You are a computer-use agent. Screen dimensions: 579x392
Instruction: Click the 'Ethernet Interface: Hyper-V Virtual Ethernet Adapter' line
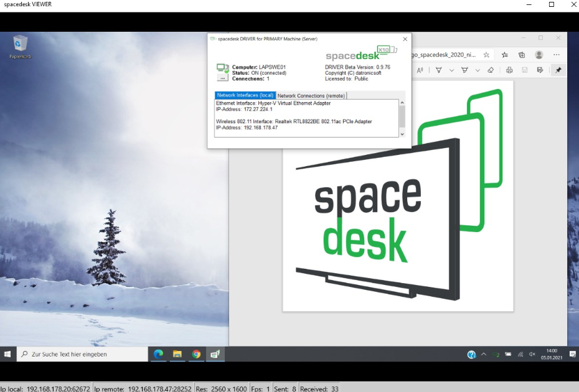click(x=273, y=103)
